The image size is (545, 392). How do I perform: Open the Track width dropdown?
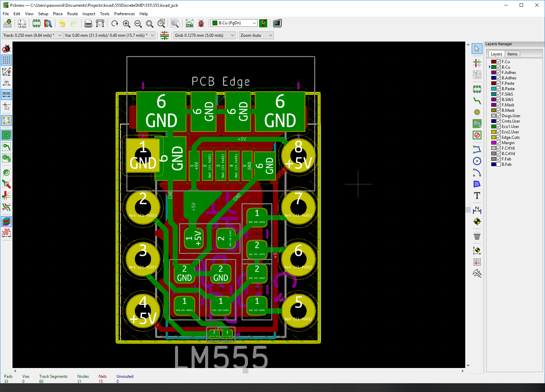click(32, 35)
